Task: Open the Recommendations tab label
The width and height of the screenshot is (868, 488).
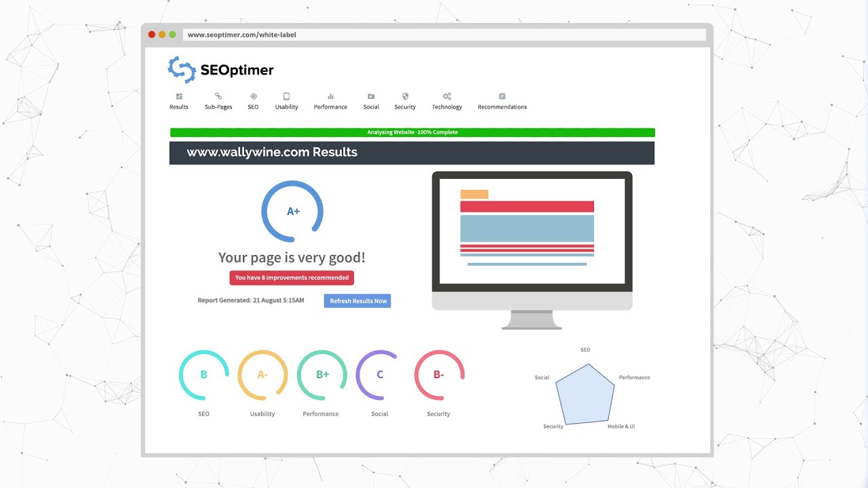Action: pyautogui.click(x=502, y=107)
